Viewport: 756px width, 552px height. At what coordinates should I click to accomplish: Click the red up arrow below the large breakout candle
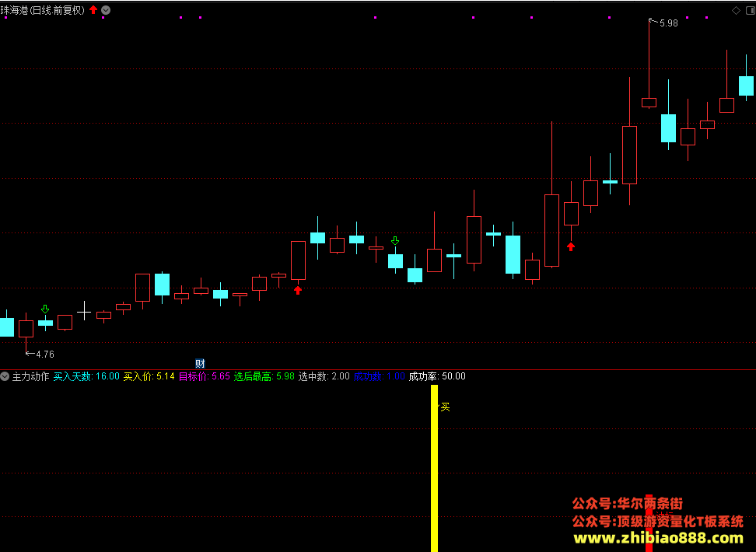point(298,290)
